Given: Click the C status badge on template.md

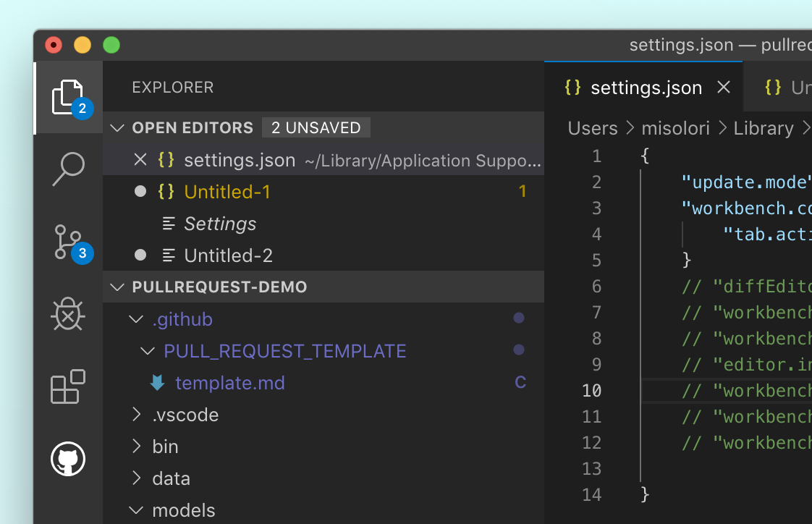Looking at the screenshot, I should 520,383.
